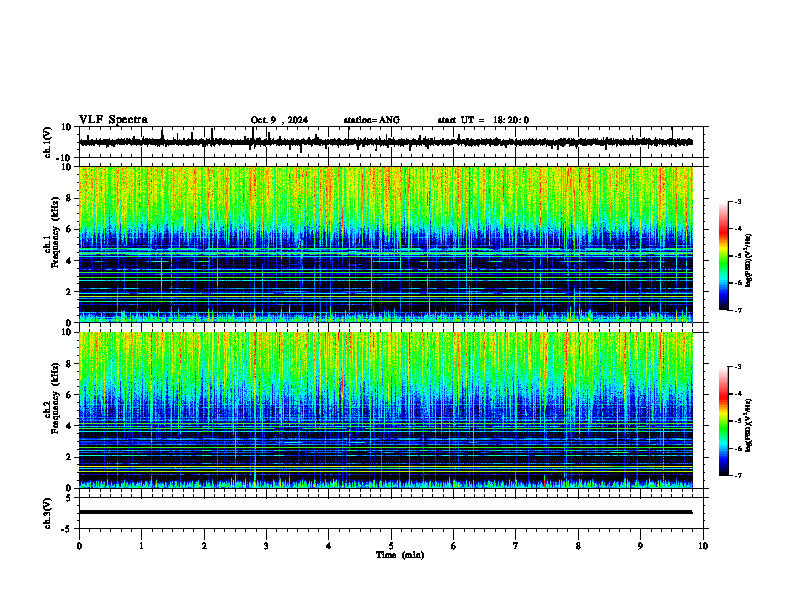Click time-axis tick label "10" at the bottom
792x612 pixels.
(x=703, y=546)
